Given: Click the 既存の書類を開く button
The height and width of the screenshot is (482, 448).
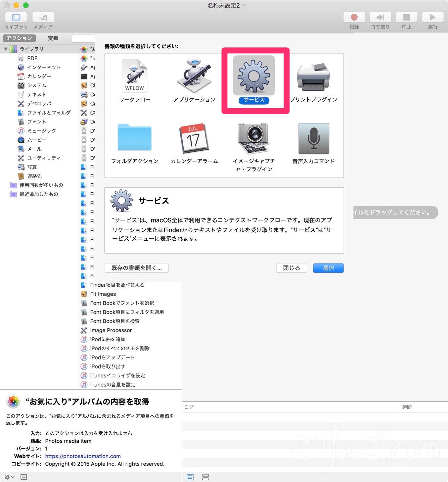Looking at the screenshot, I should click(136, 268).
